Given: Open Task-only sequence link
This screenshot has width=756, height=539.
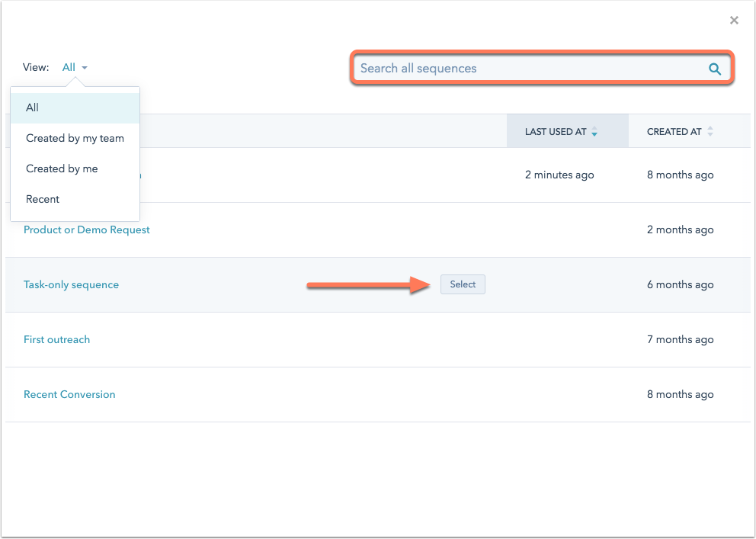Looking at the screenshot, I should point(72,285).
